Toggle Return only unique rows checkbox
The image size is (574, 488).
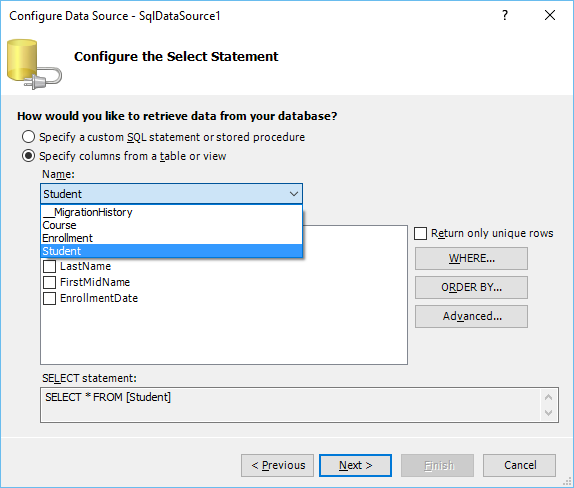click(x=420, y=234)
